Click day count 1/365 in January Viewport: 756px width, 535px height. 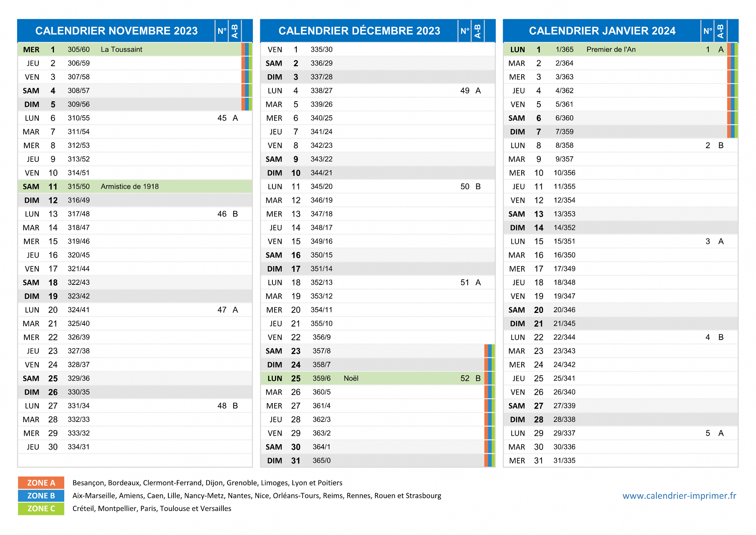click(564, 50)
